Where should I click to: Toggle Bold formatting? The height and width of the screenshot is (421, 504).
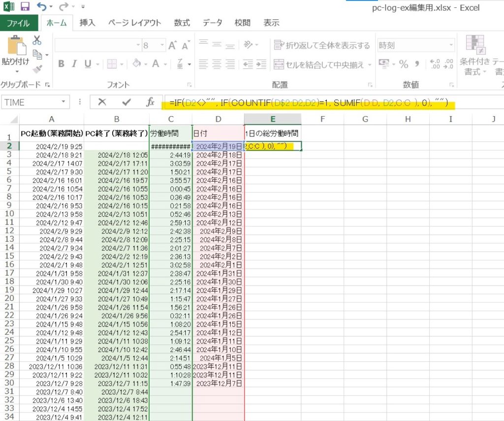pyautogui.click(x=61, y=64)
